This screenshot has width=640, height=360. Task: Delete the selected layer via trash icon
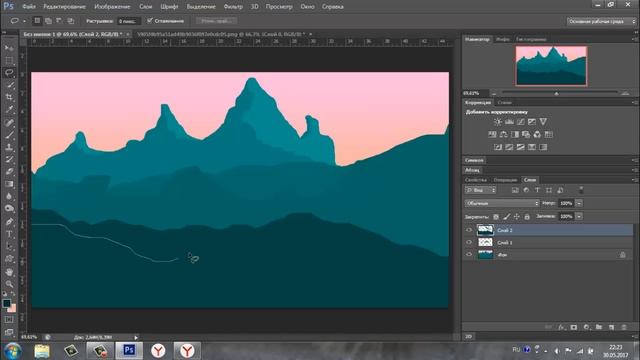point(624,327)
